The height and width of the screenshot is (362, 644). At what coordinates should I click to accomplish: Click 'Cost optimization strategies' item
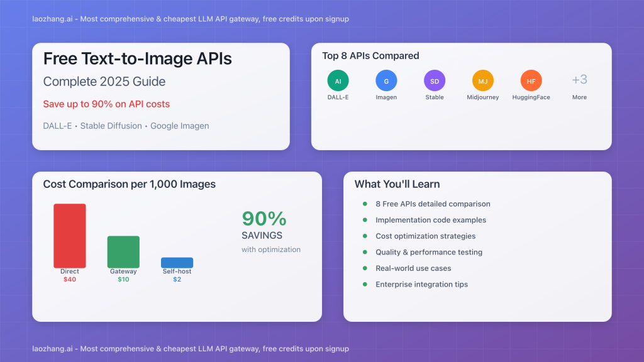point(426,236)
